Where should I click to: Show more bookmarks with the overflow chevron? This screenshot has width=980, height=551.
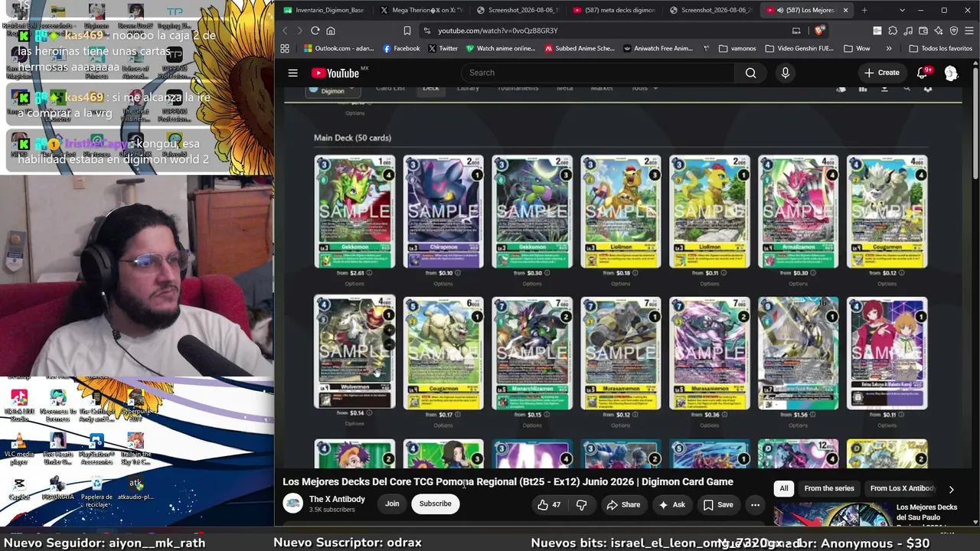click(889, 48)
